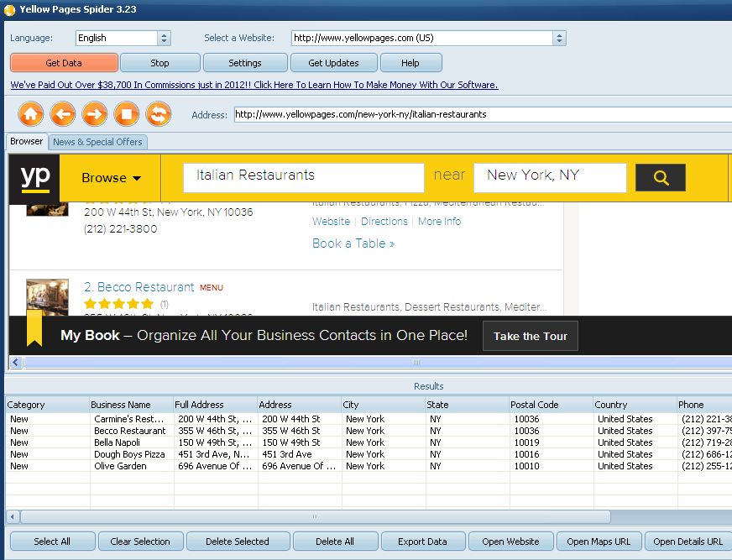Select Dough Boys Pizza row
The height and width of the screenshot is (560, 732).
coord(369,454)
